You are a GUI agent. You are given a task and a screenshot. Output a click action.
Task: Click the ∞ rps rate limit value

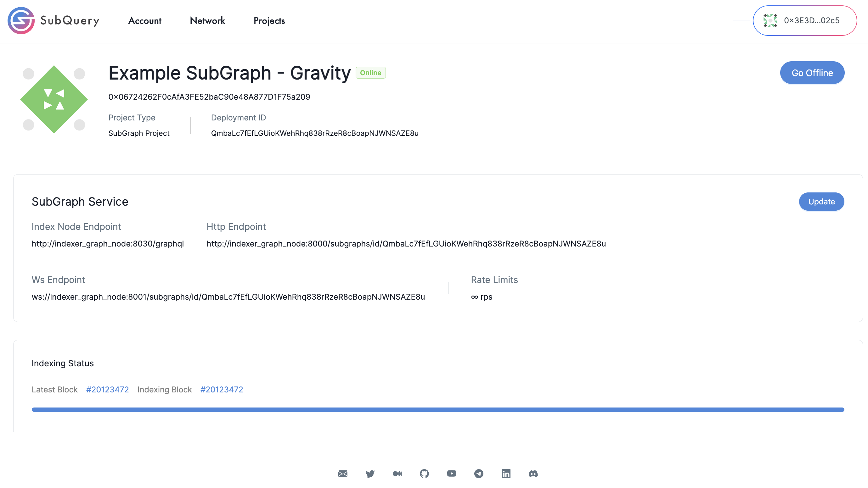point(482,297)
